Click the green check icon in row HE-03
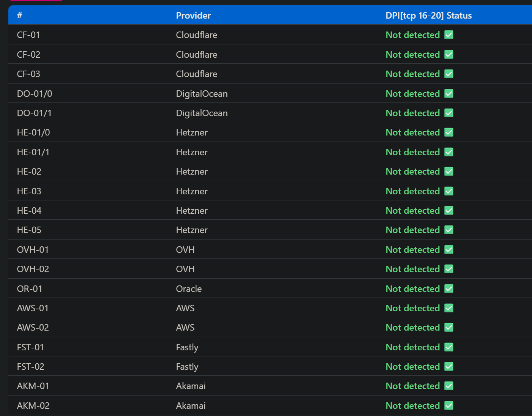 coord(449,191)
